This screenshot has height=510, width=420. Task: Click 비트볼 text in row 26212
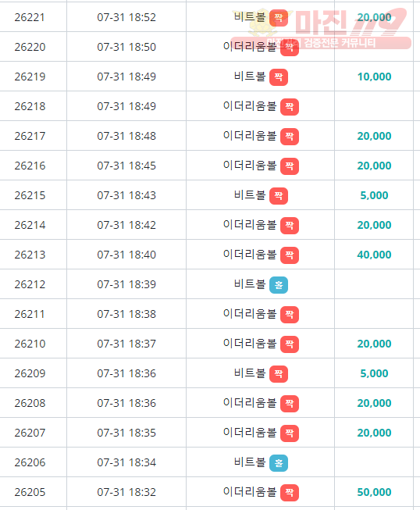point(250,284)
